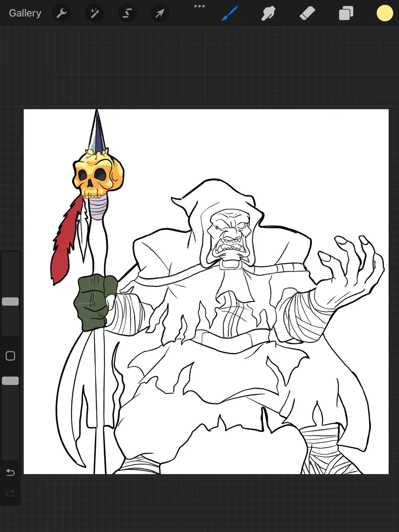This screenshot has height=532, width=399.
Task: Tap the yellow skull on the staff
Action: click(x=99, y=175)
